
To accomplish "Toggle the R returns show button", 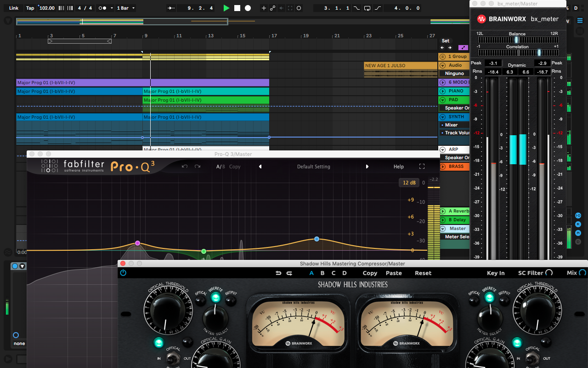I will click(578, 224).
